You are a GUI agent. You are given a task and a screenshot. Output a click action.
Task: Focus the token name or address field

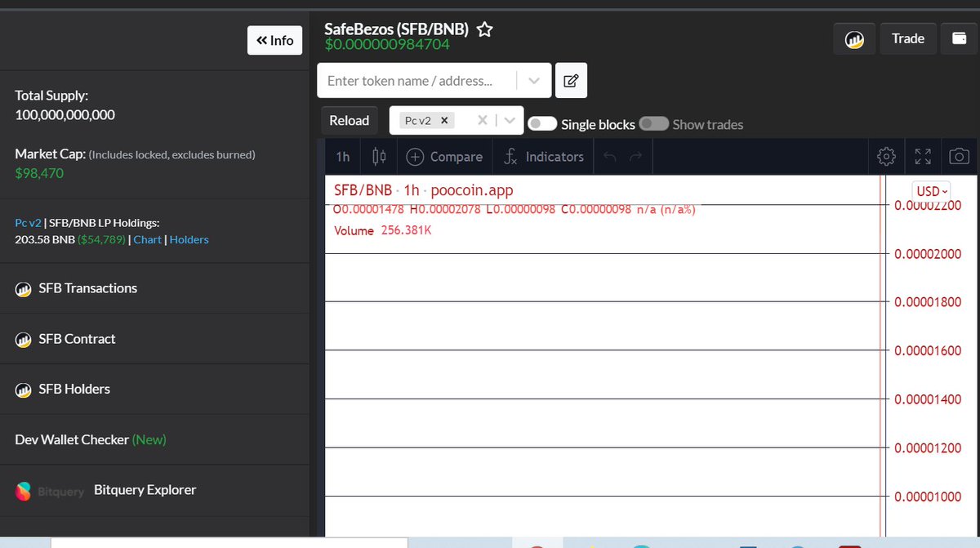click(x=417, y=81)
